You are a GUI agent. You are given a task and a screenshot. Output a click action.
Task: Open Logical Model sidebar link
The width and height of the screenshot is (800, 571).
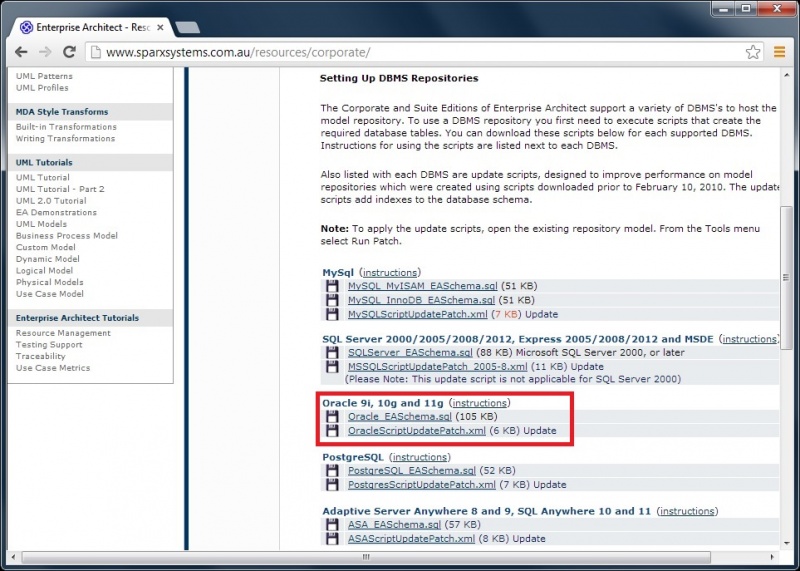(x=44, y=271)
